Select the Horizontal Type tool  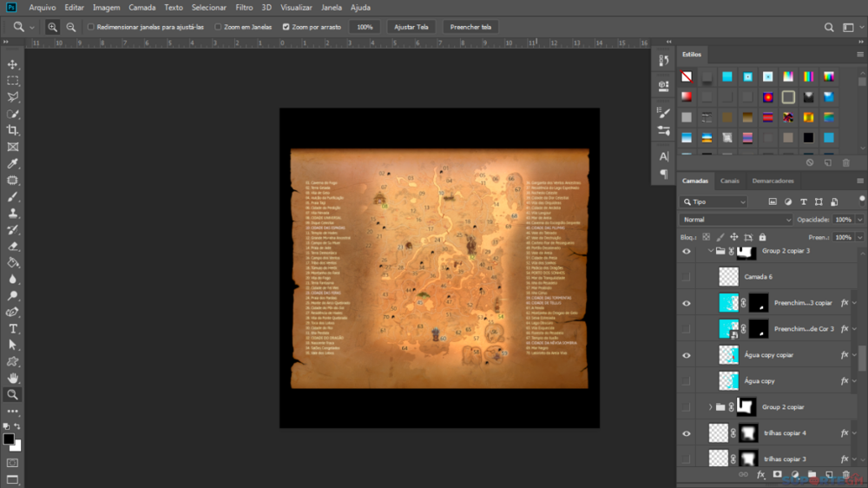point(13,328)
